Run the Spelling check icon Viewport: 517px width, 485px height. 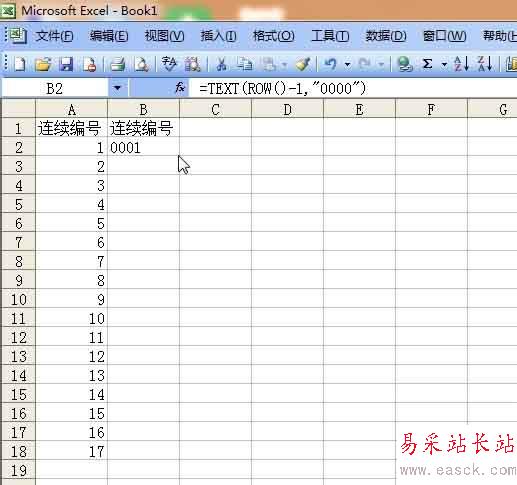(169, 64)
